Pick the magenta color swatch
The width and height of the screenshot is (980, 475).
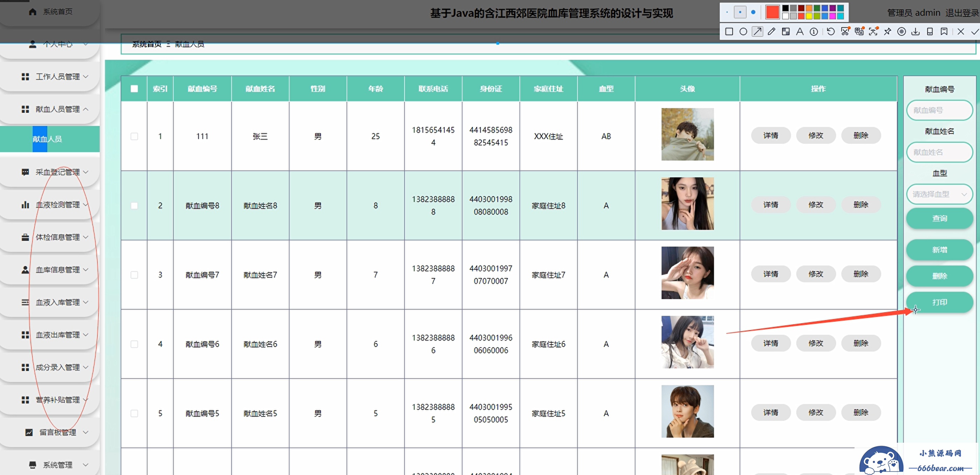pos(832,16)
